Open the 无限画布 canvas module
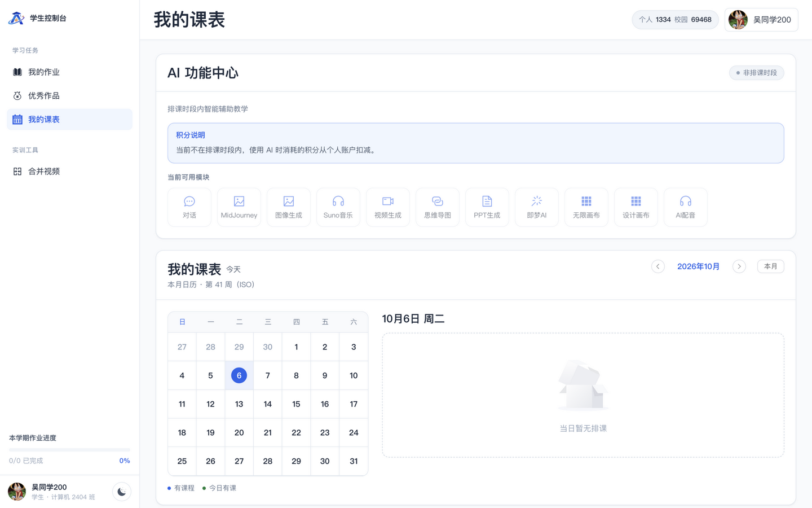 click(x=586, y=207)
